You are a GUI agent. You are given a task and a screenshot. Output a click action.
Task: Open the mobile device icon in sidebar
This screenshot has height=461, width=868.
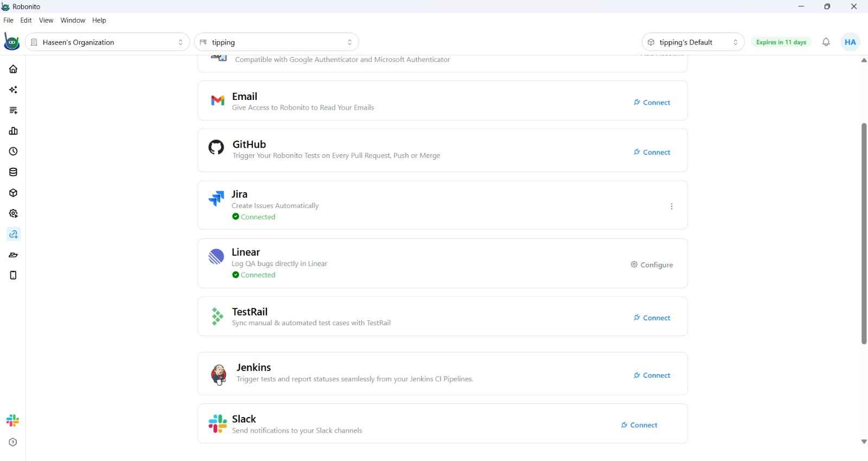coord(13,275)
